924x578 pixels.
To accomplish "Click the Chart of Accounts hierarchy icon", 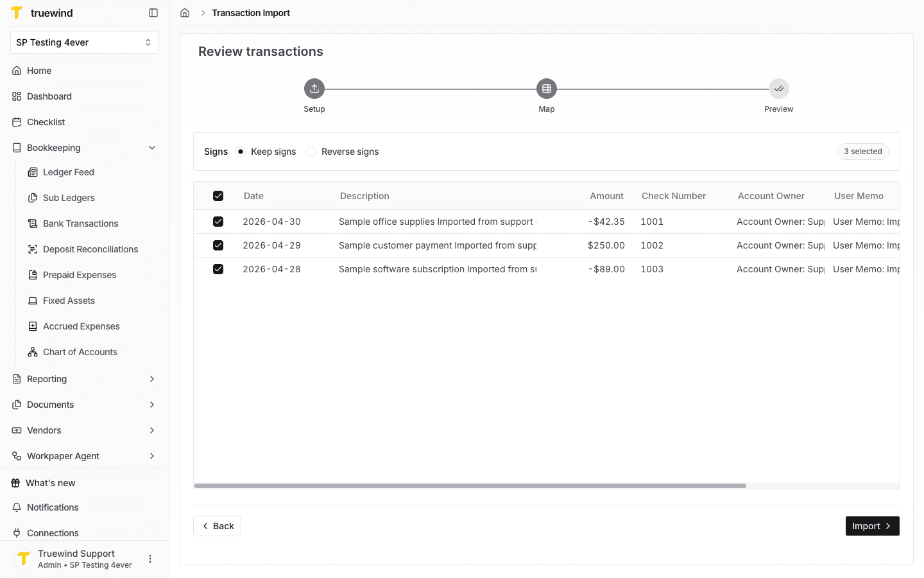I will click(33, 352).
